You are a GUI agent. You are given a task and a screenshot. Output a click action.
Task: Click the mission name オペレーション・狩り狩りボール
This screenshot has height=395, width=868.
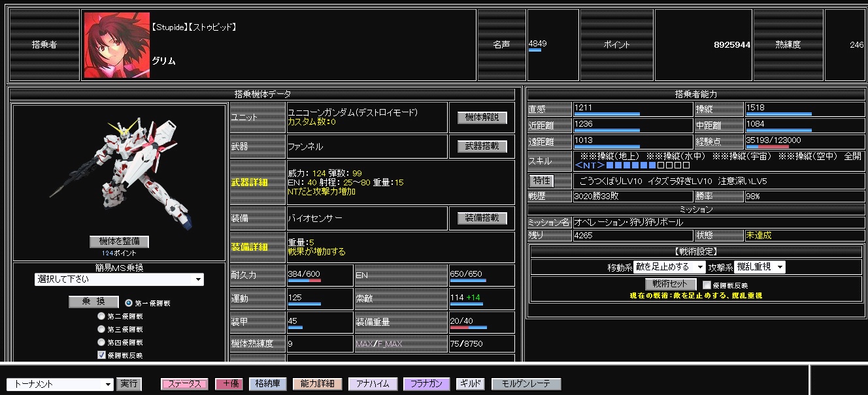629,222
